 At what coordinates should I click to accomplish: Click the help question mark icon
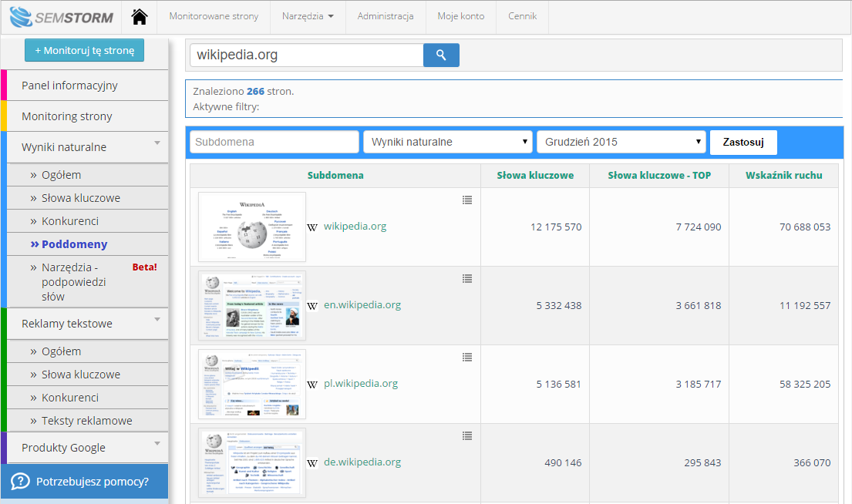[20, 481]
